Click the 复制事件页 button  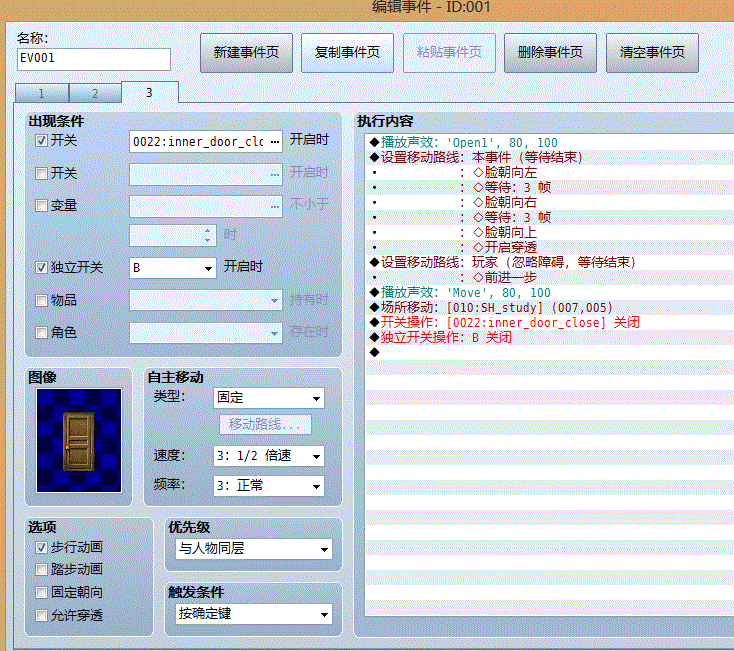coord(347,52)
